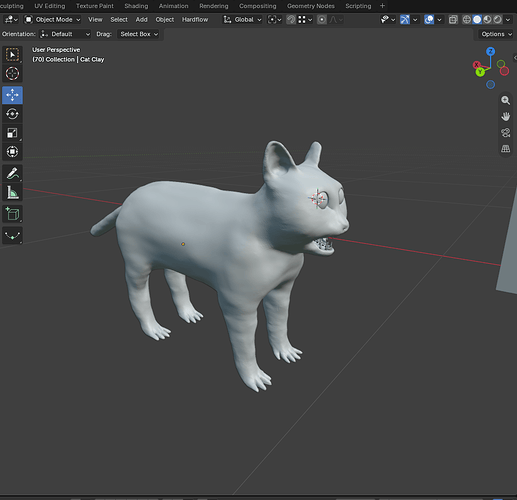Open the Hardflow menu
The width and height of the screenshot is (517, 500).
(195, 20)
